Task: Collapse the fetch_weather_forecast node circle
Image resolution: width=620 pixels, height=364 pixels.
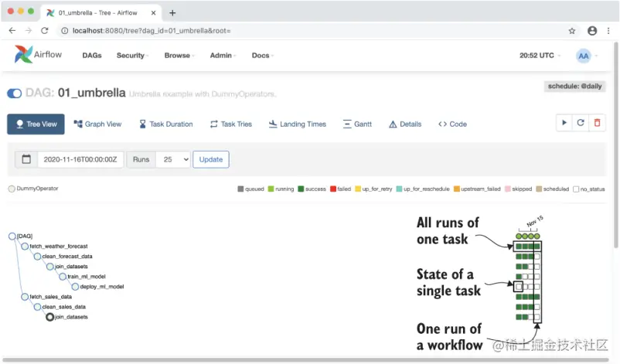Action: pyautogui.click(x=25, y=247)
